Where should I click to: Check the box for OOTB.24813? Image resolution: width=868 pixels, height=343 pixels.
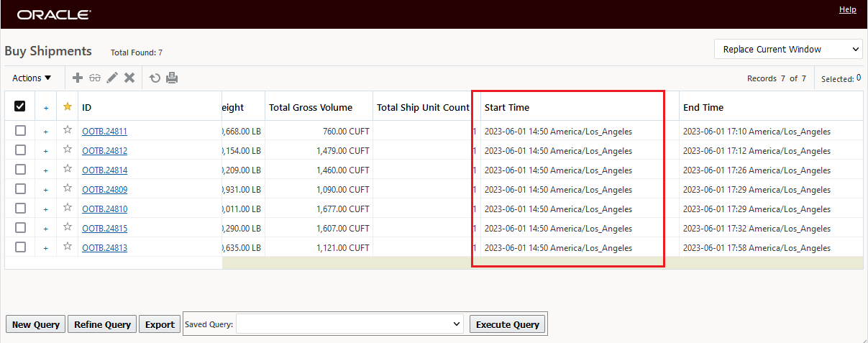pos(20,247)
